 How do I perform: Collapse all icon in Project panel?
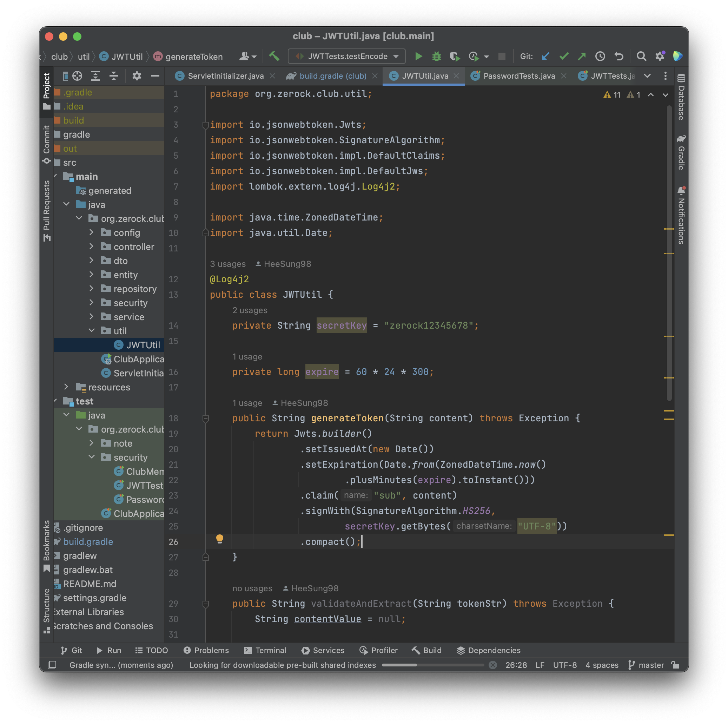(113, 76)
